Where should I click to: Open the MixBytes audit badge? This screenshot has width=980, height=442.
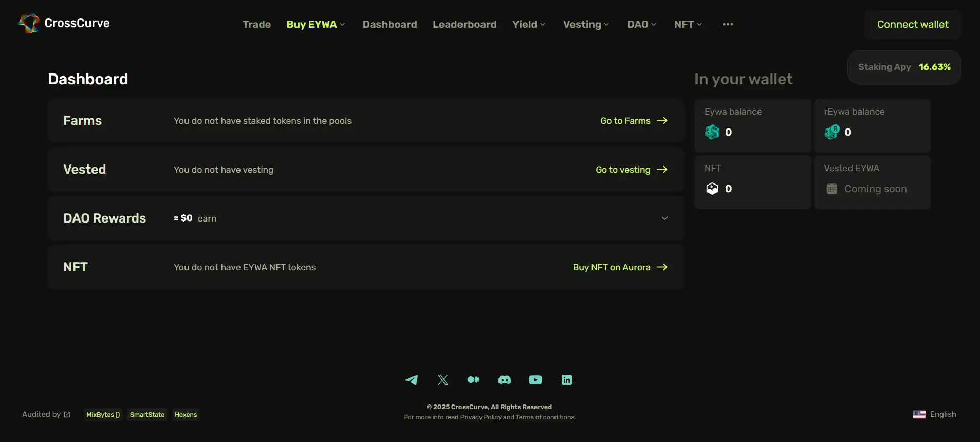[103, 415]
